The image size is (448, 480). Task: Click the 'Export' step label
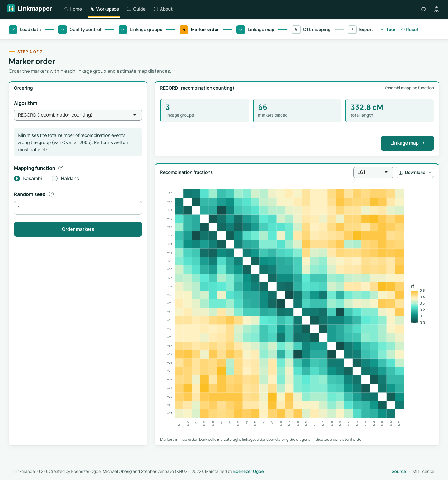coord(366,30)
